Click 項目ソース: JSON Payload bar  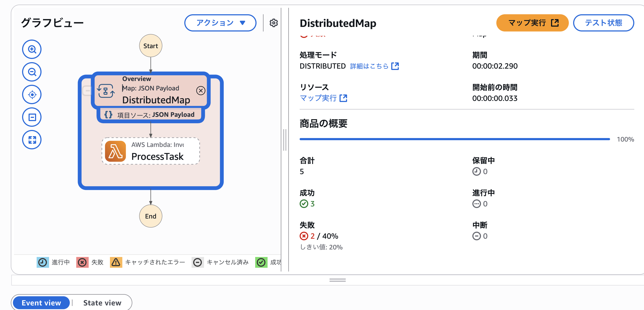pos(151,115)
